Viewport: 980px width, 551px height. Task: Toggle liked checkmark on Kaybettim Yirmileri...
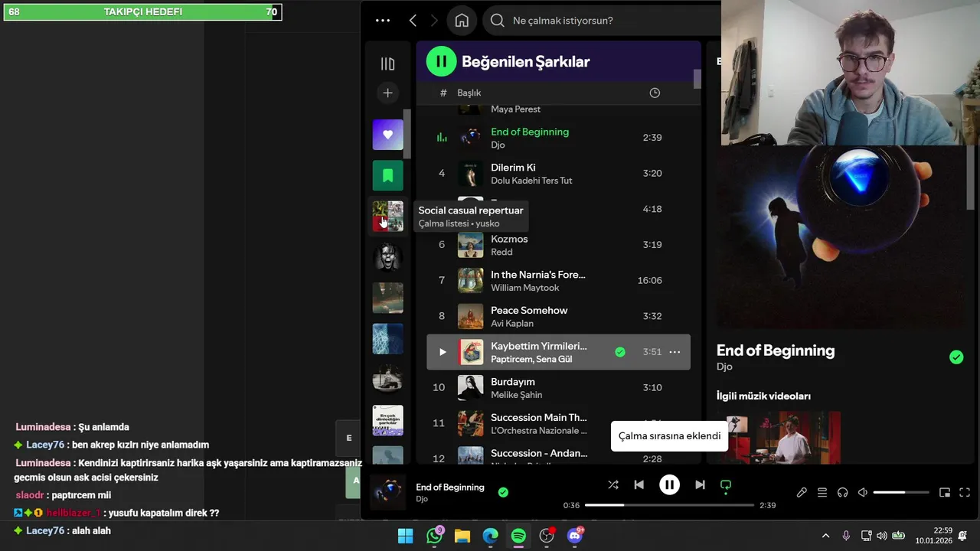point(620,352)
